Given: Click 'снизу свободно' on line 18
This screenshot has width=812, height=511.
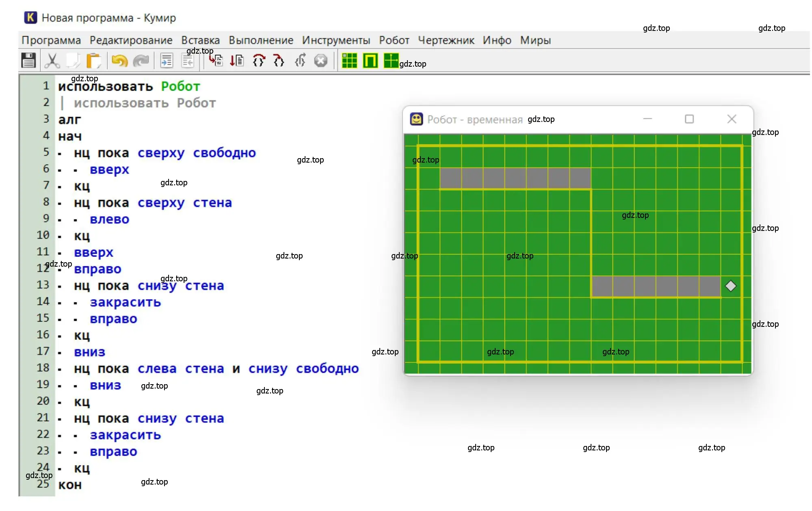Looking at the screenshot, I should tap(303, 369).
